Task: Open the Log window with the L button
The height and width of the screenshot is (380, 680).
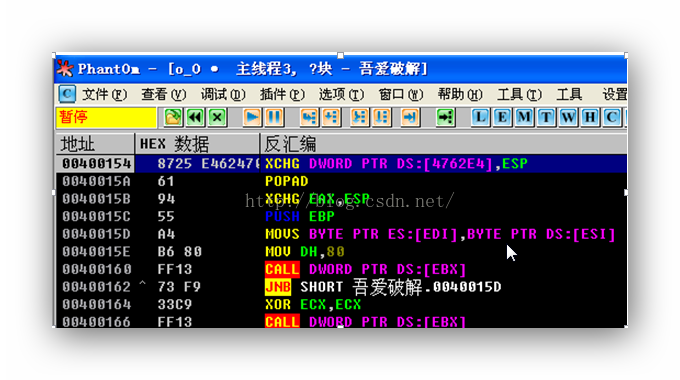Action: coord(480,117)
